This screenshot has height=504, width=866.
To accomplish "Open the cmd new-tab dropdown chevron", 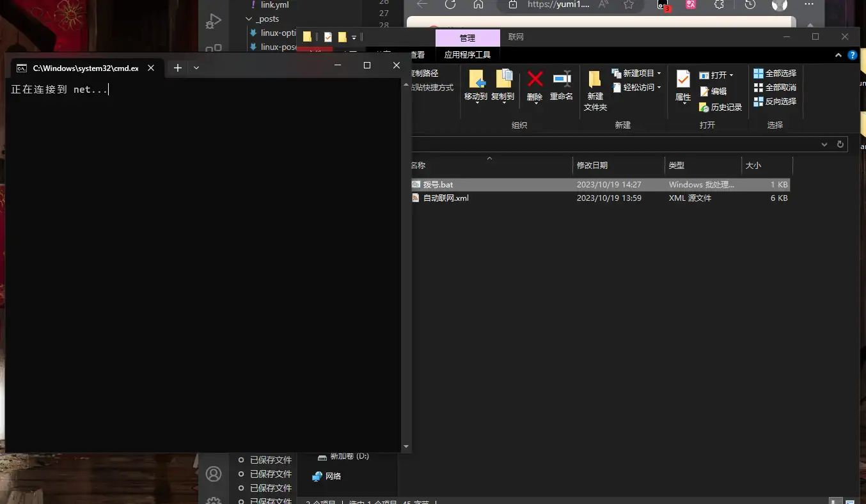I will tap(196, 68).
